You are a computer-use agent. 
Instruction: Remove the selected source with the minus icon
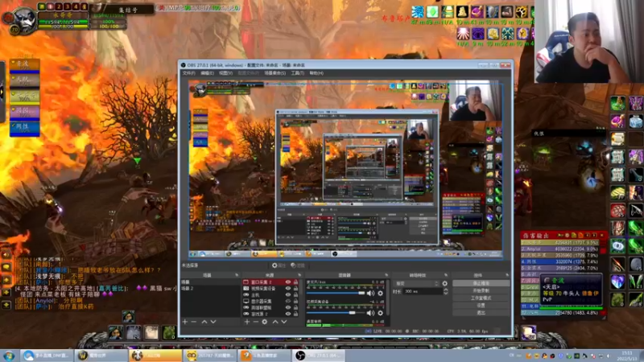click(255, 322)
